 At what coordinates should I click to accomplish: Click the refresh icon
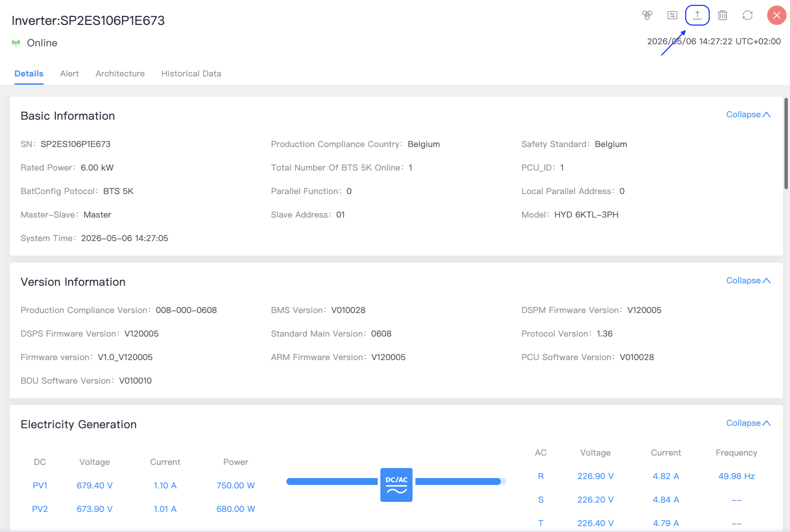tap(747, 15)
